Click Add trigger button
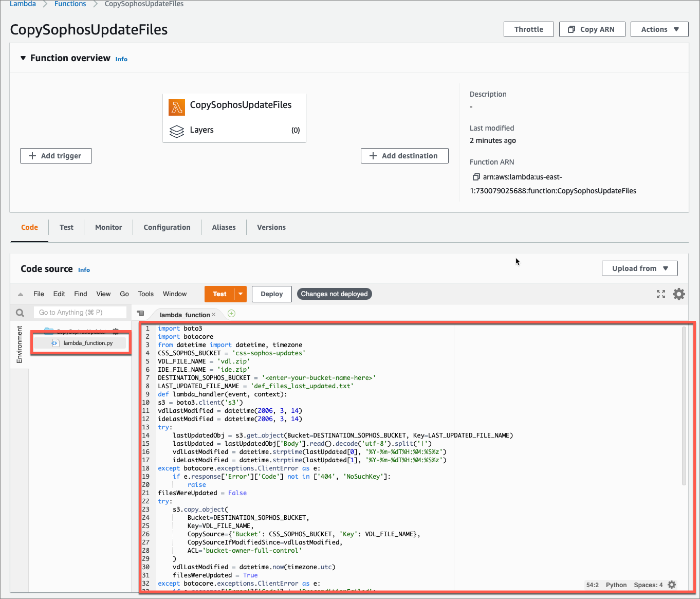Screen dimensions: 700x599 pos(56,156)
